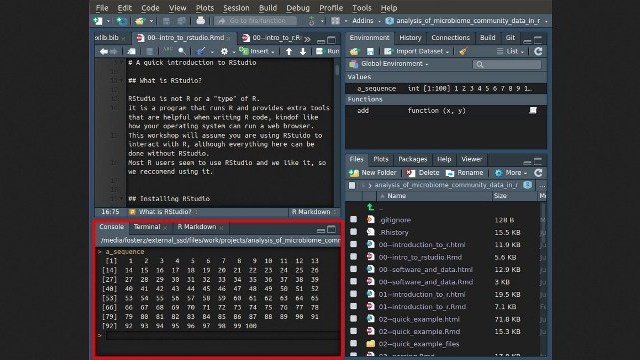Jump to previous chunk with up arrow

(289, 51)
